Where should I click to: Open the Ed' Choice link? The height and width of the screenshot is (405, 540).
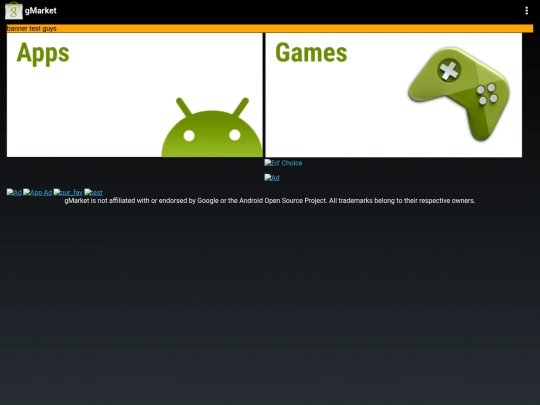[x=283, y=163]
